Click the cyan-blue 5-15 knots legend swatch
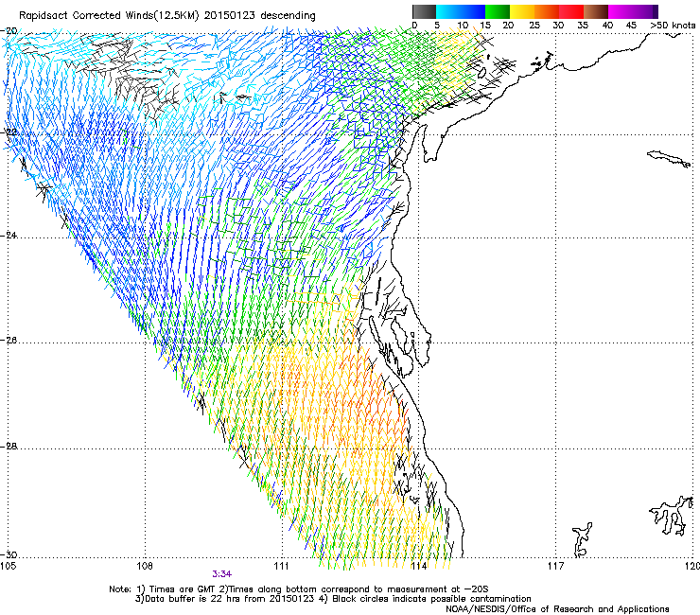Viewport: 700px width, 615px height. click(x=461, y=11)
